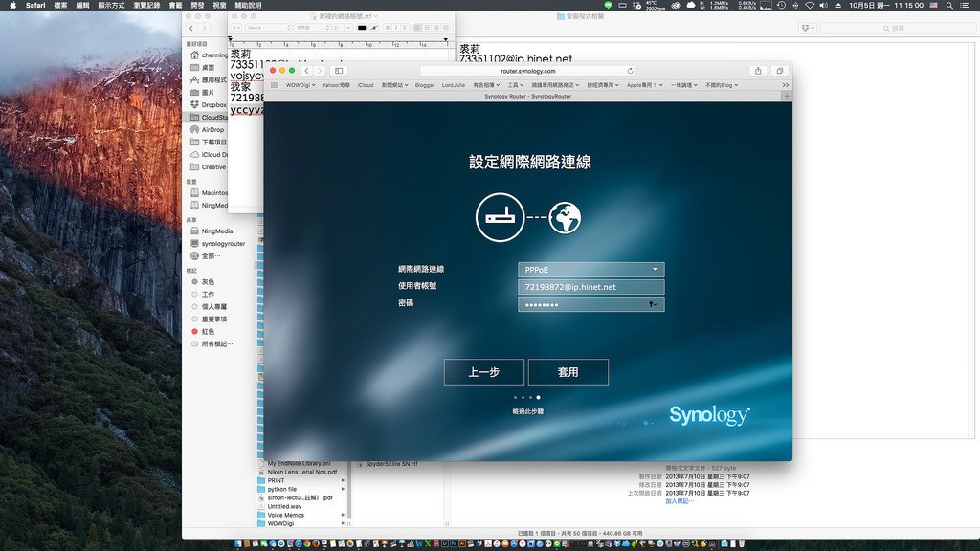
Task: Open the Blogger bookmark
Action: (425, 85)
